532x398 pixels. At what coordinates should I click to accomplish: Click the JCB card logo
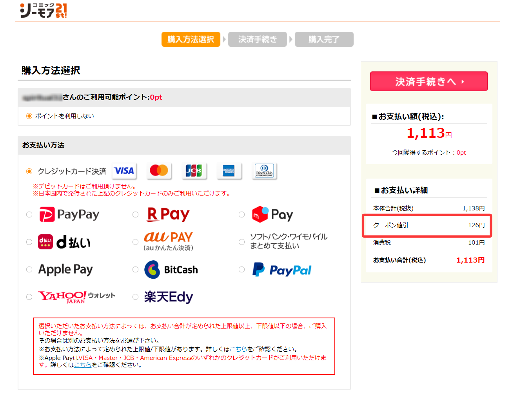tap(194, 171)
